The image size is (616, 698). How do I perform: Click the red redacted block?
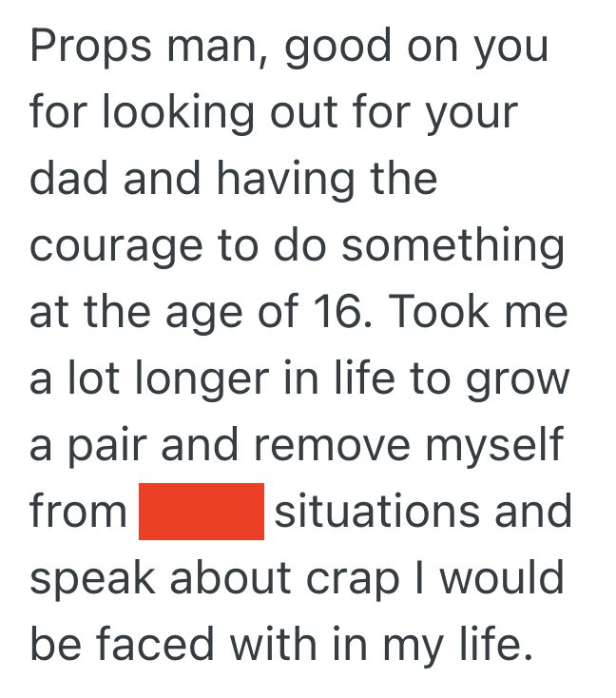click(201, 512)
